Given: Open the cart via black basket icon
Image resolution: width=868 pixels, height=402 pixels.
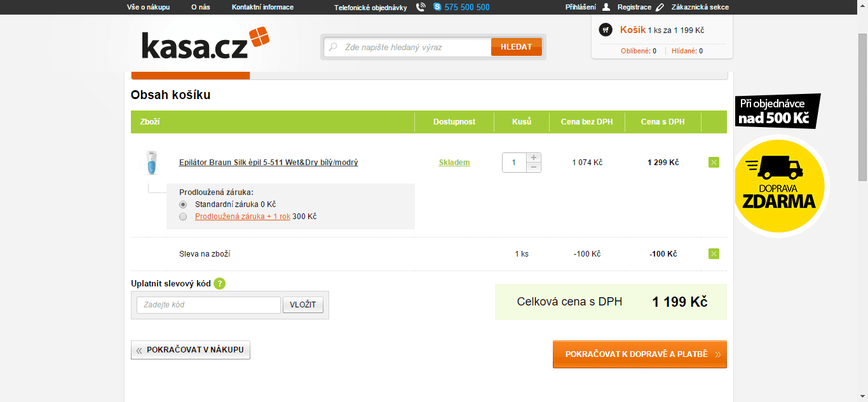Looking at the screenshot, I should (606, 30).
